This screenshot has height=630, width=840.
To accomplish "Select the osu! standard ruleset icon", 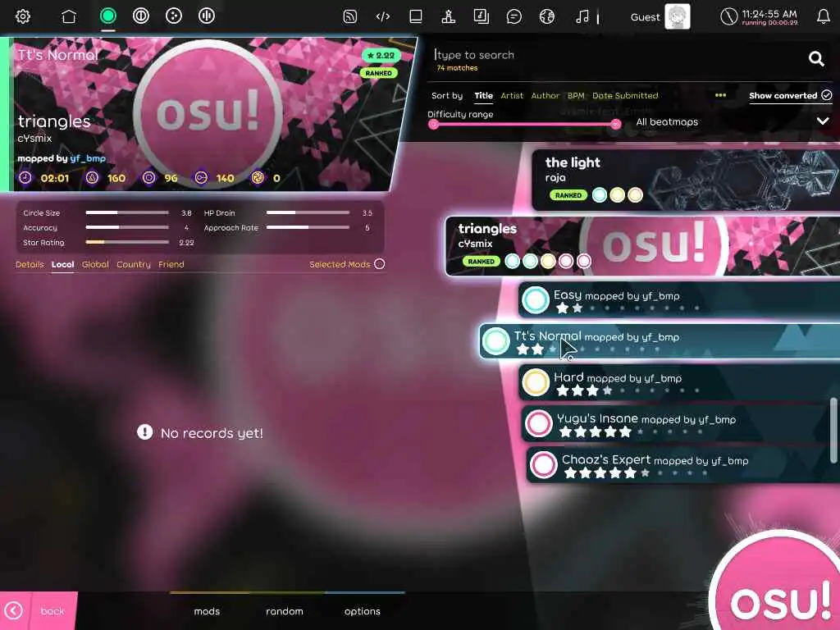I will coord(108,16).
